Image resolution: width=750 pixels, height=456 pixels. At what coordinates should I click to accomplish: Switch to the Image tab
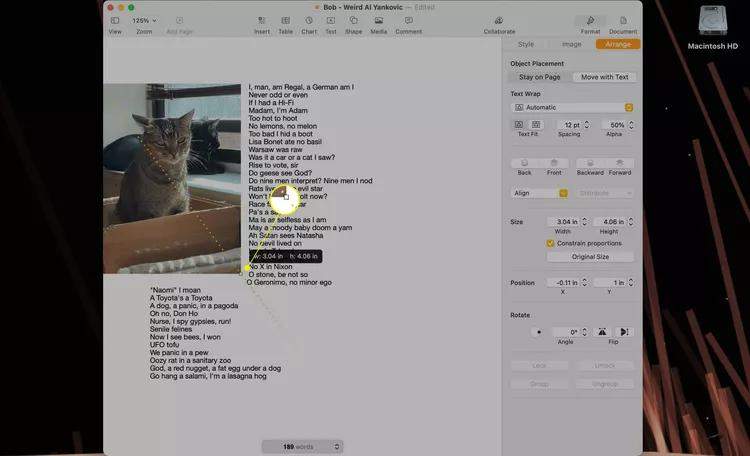pyautogui.click(x=571, y=45)
